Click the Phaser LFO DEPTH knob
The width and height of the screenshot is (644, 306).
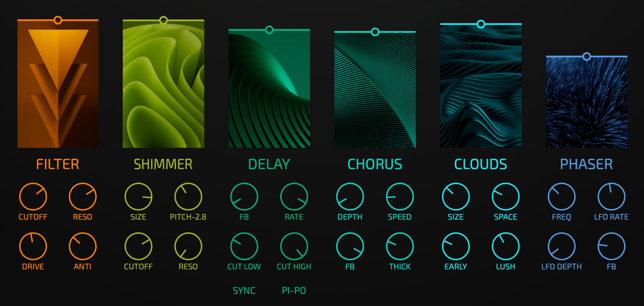click(x=561, y=247)
